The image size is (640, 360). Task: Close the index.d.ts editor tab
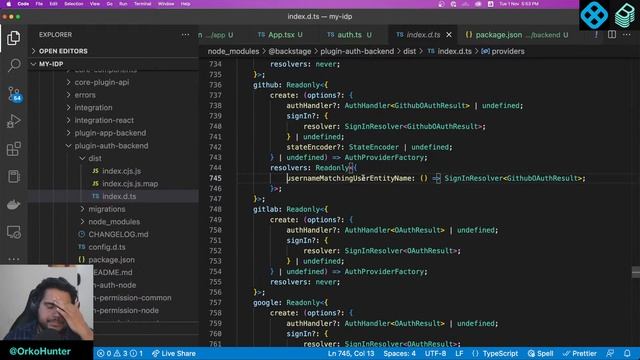pyautogui.click(x=449, y=35)
